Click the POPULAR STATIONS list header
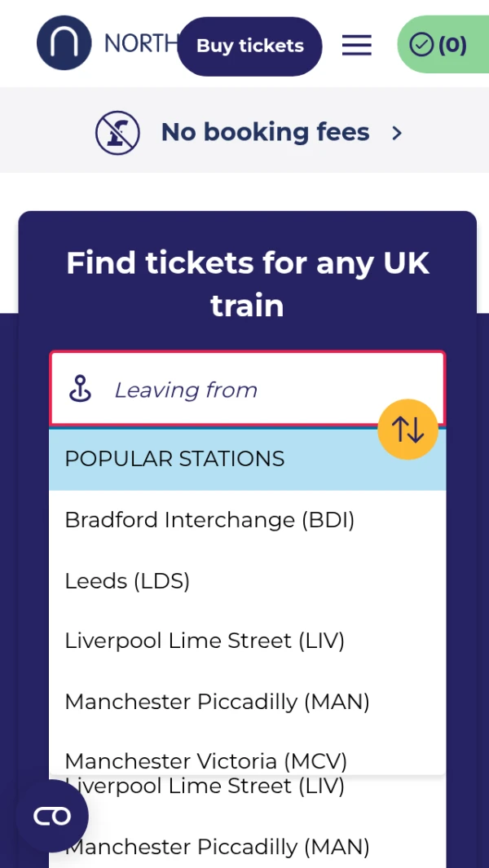The width and height of the screenshot is (489, 868). 174,459
